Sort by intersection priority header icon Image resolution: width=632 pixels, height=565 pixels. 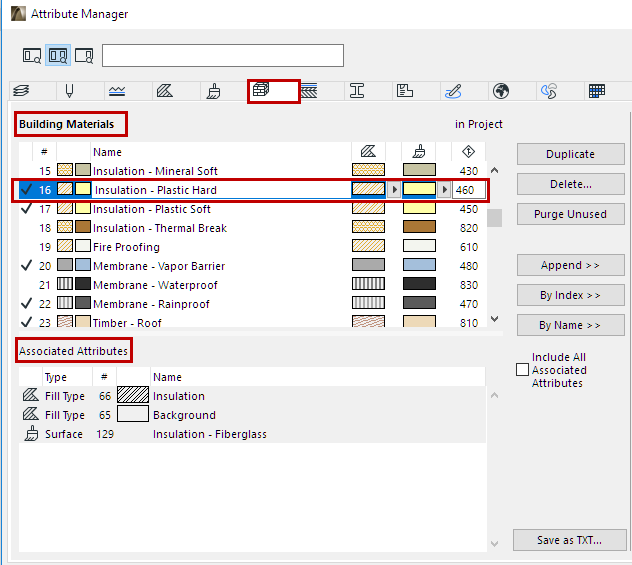(468, 152)
